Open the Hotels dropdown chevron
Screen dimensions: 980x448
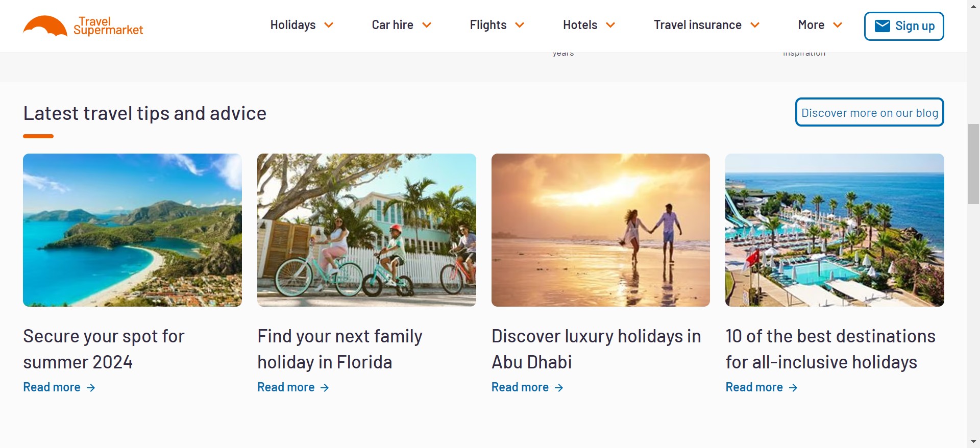(610, 25)
